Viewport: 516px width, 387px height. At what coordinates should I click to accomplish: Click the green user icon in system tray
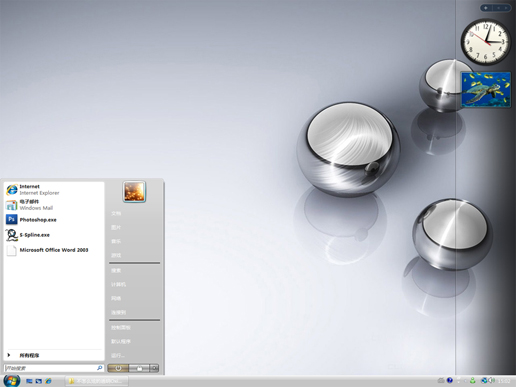472,380
